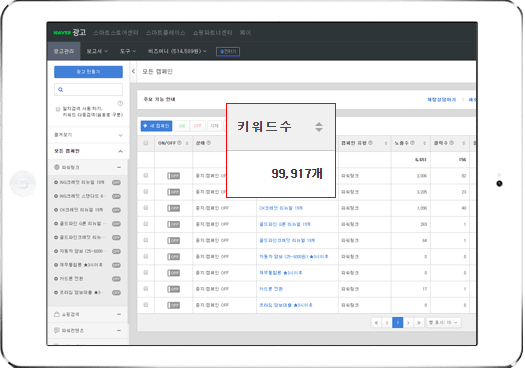Open help tooltip next to ON/OFF column header

click(179, 143)
